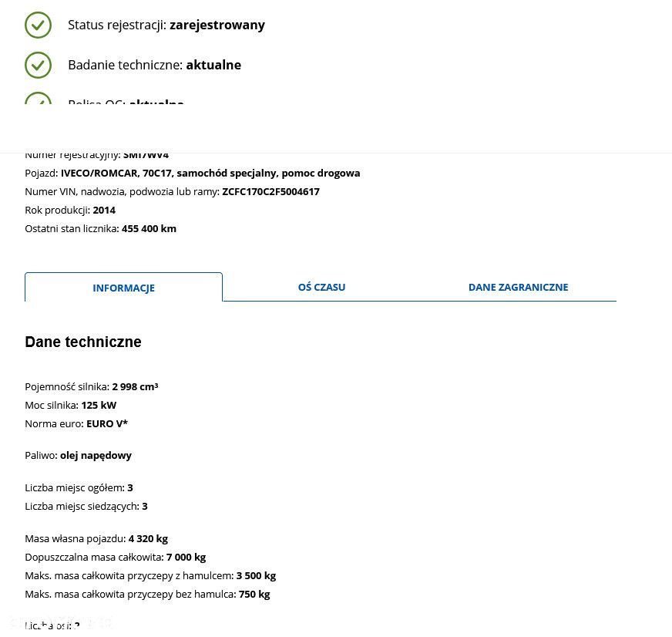Click the permissible total mass 7 000 kg
Image resolution: width=672 pixels, height=637 pixels.
point(186,557)
